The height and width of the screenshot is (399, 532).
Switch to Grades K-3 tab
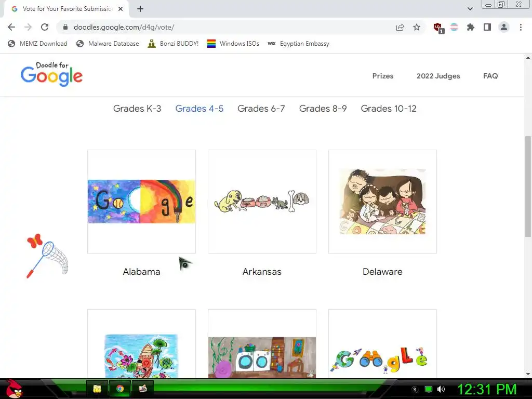pyautogui.click(x=137, y=109)
